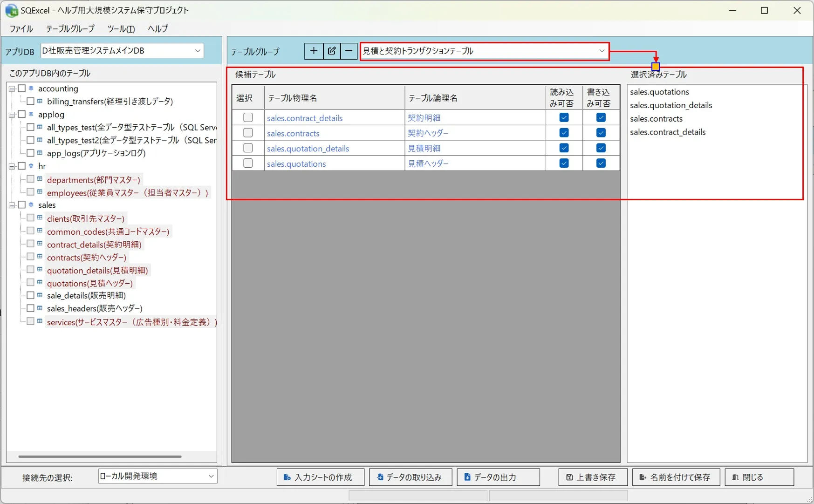The width and height of the screenshot is (814, 504).
Task: Click データの取り込み button
Action: click(410, 477)
